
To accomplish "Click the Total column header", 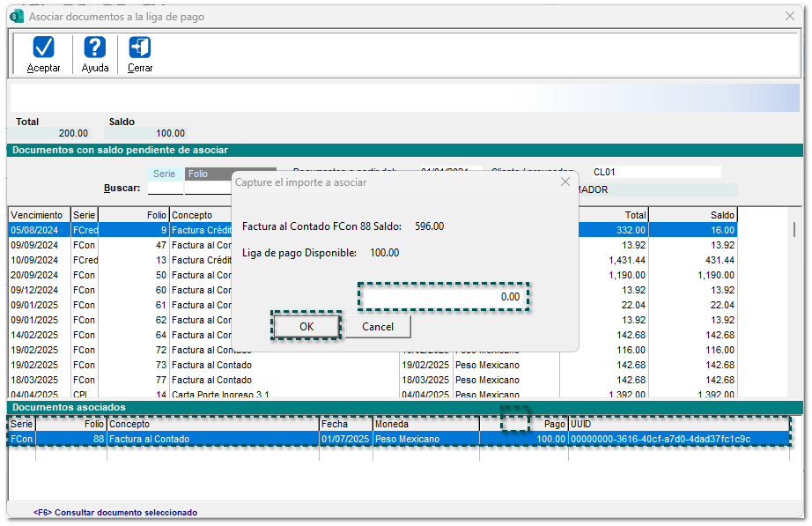I will (603, 215).
